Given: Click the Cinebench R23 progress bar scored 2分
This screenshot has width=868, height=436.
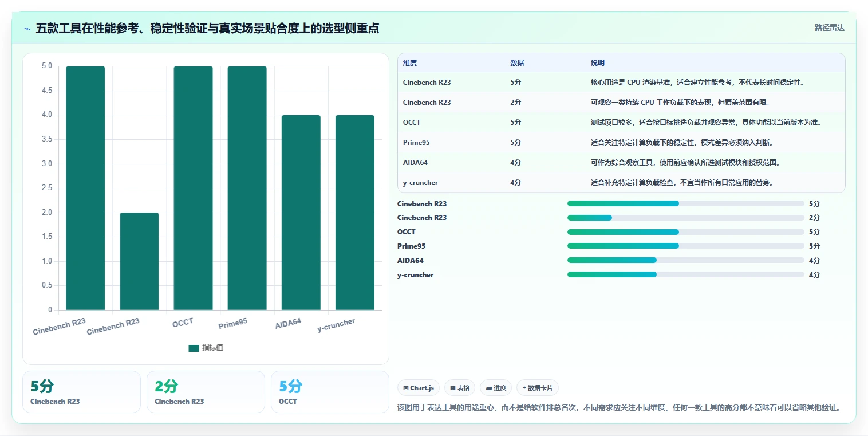Looking at the screenshot, I should pyautogui.click(x=686, y=218).
